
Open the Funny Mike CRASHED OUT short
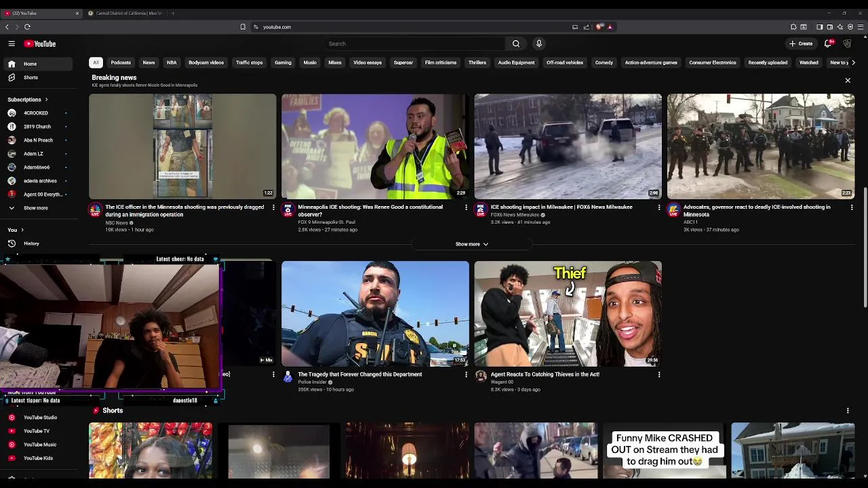pyautogui.click(x=664, y=450)
